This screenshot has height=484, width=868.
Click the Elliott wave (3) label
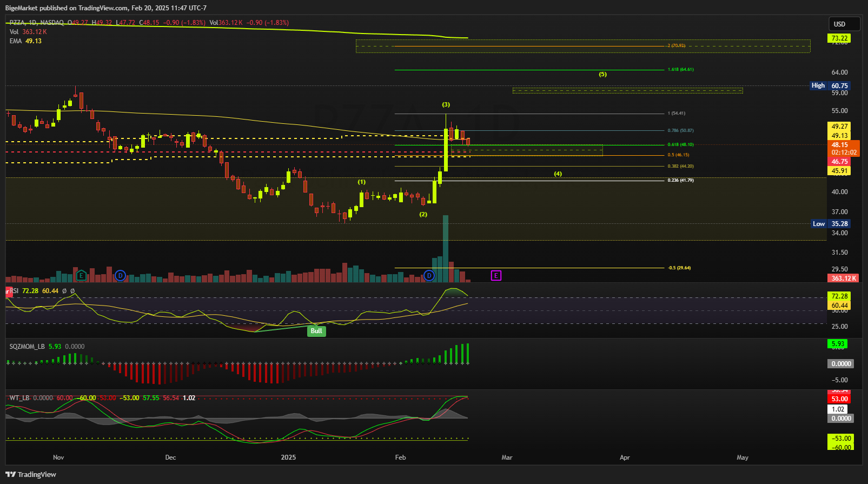point(446,104)
